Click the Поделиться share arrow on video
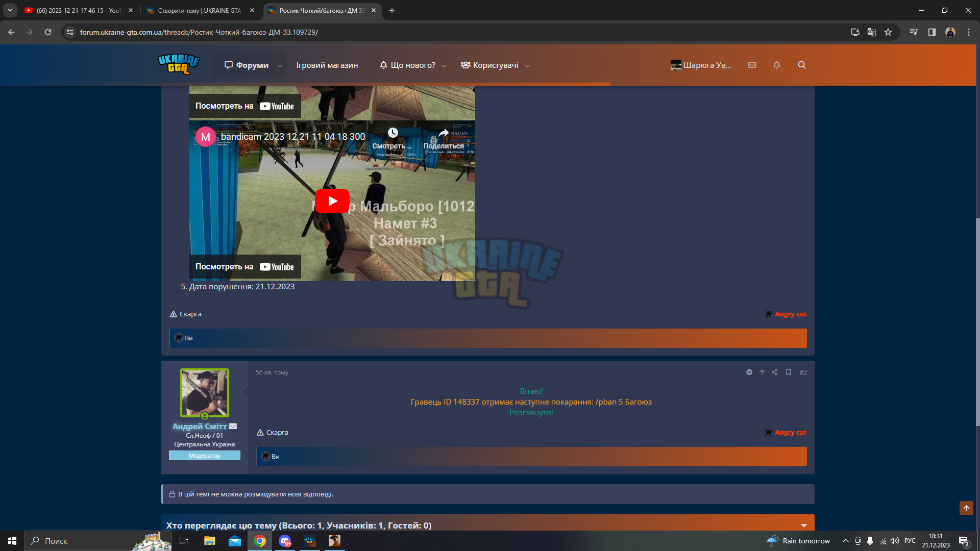980x551 pixels. (444, 133)
